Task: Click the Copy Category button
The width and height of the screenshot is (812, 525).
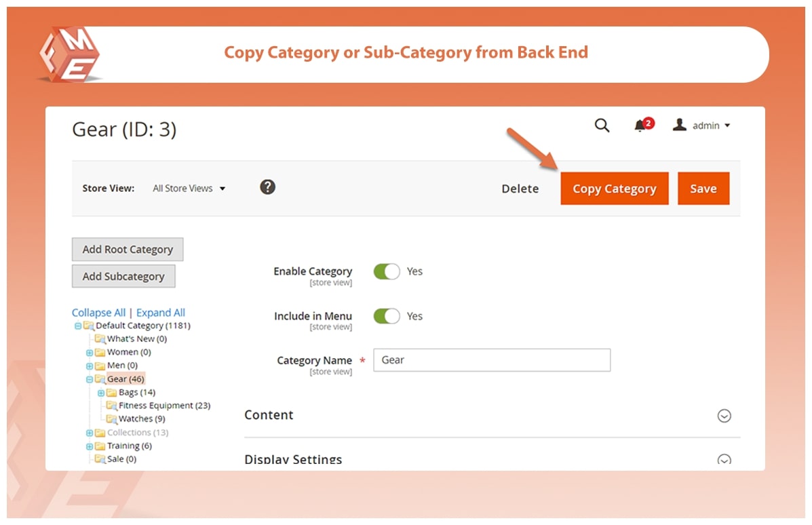Action: 614,189
